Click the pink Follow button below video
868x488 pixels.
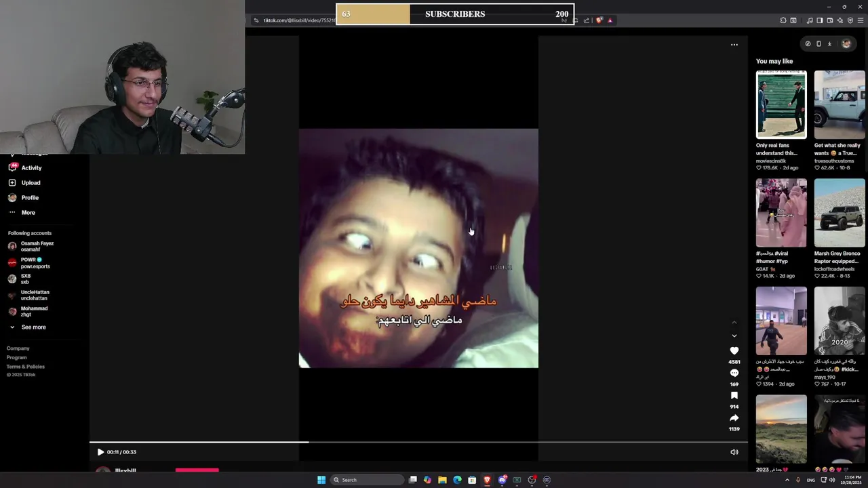click(197, 470)
